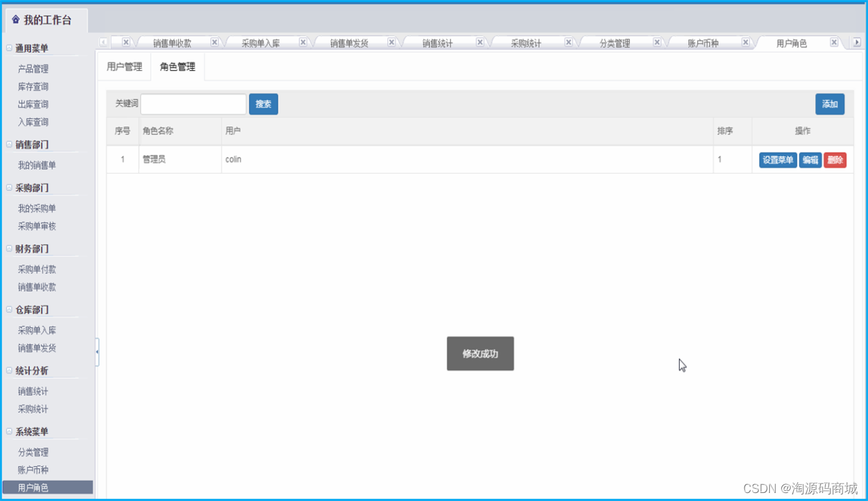868x501 pixels.
Task: Collapse the 通用菜单 group
Action: (x=9, y=48)
